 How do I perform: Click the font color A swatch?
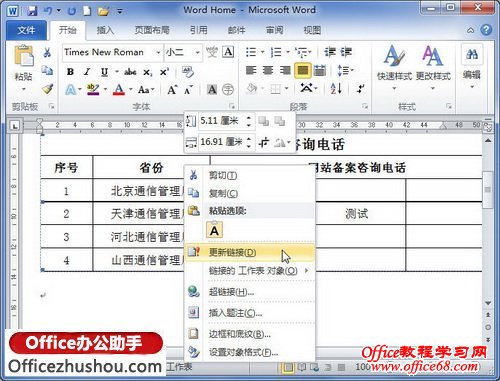click(x=119, y=89)
